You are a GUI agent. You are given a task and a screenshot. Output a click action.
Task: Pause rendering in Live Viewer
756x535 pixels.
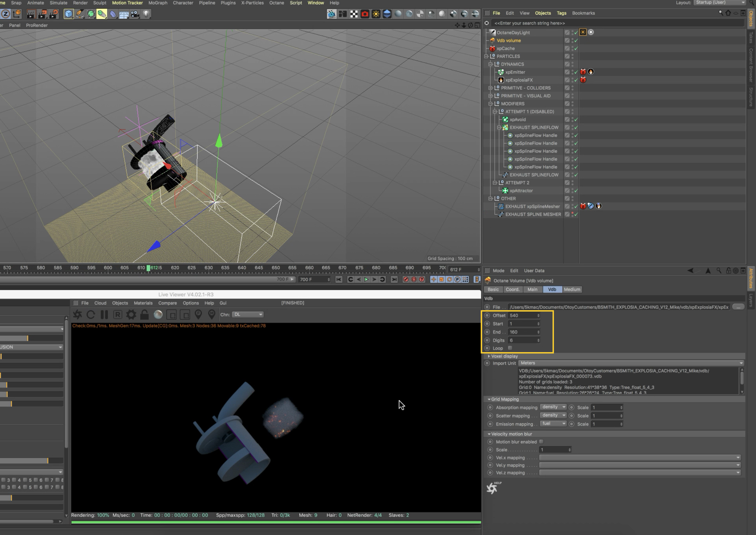(x=104, y=315)
